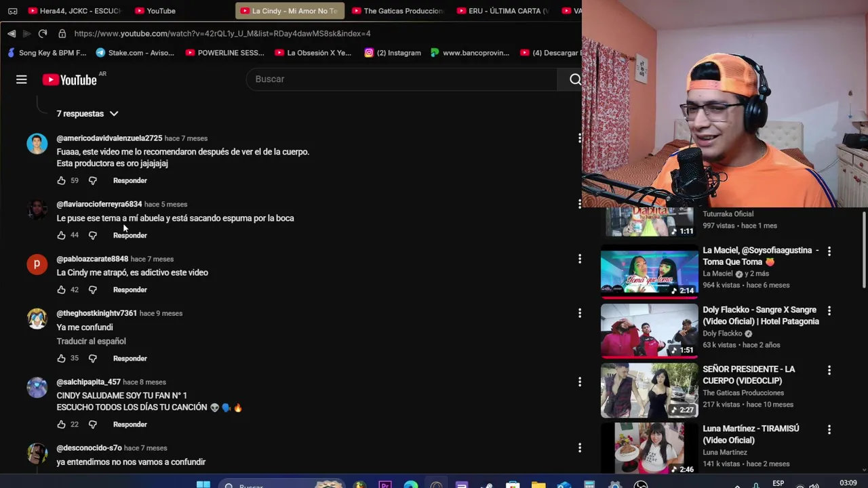Like the comment by @flaviarocioferreyra6834
The height and width of the screenshot is (488, 868).
[x=61, y=235]
